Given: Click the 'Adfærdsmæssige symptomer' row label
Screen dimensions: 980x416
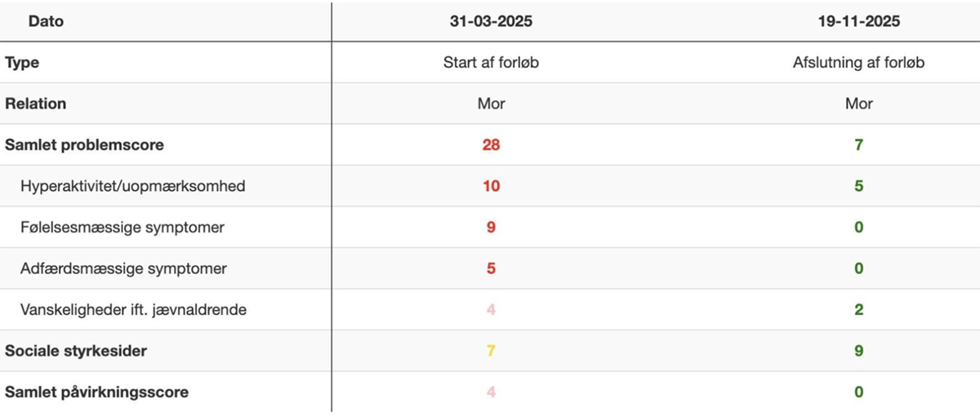Looking at the screenshot, I should 123,268.
